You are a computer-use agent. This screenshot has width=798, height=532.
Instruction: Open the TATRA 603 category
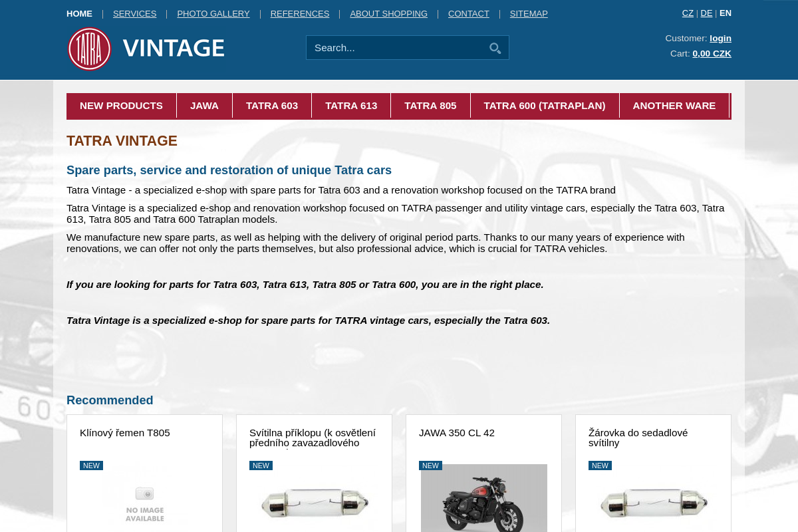pyautogui.click(x=271, y=105)
